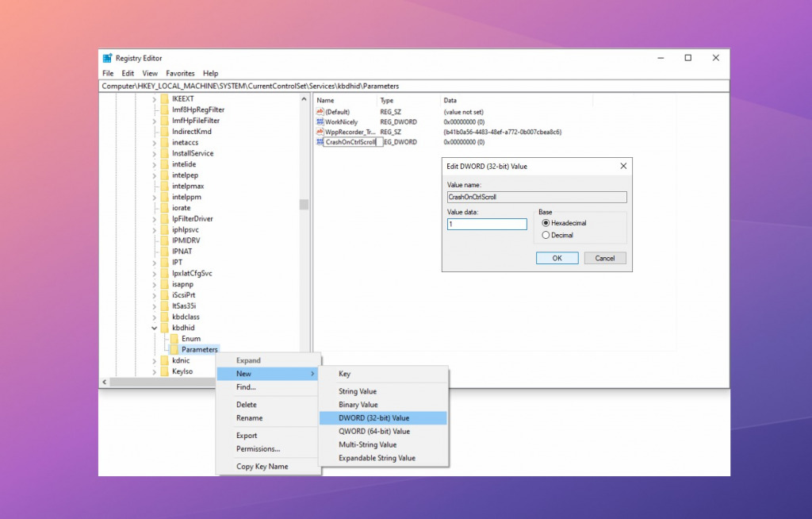Select Copy Key Name menu entry
Screen dimensions: 812x519
(x=262, y=467)
